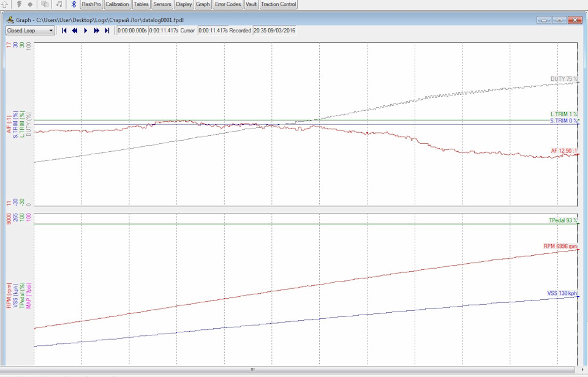Click the TPedal 93 % graph label
The image size is (588, 377).
563,220
